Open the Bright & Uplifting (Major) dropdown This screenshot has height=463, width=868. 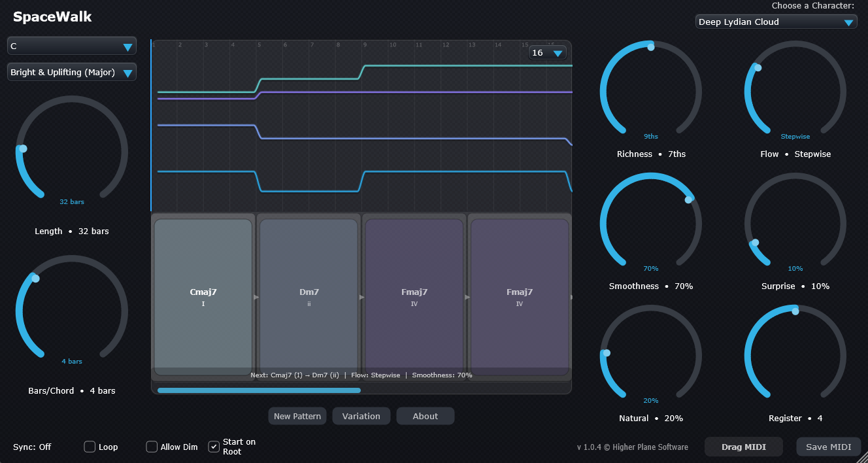tap(71, 73)
